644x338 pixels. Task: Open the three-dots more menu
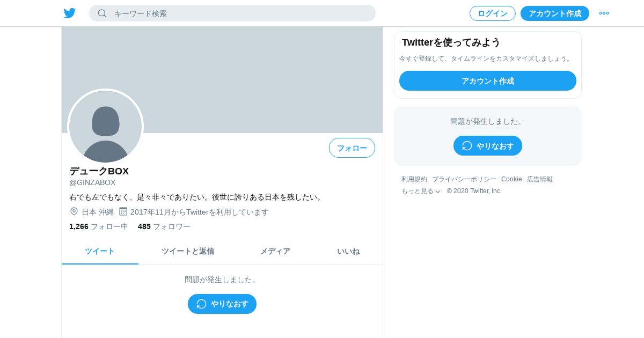pos(604,13)
